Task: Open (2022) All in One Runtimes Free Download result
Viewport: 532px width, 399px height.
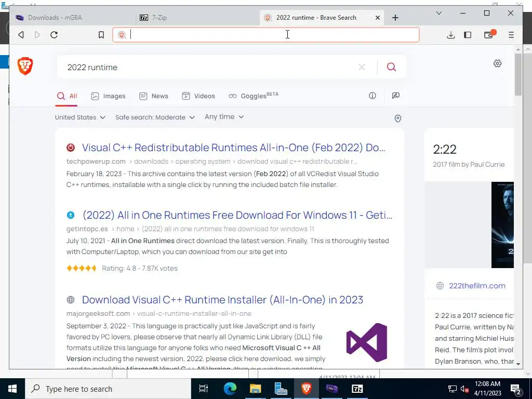Action: pyautogui.click(x=237, y=215)
